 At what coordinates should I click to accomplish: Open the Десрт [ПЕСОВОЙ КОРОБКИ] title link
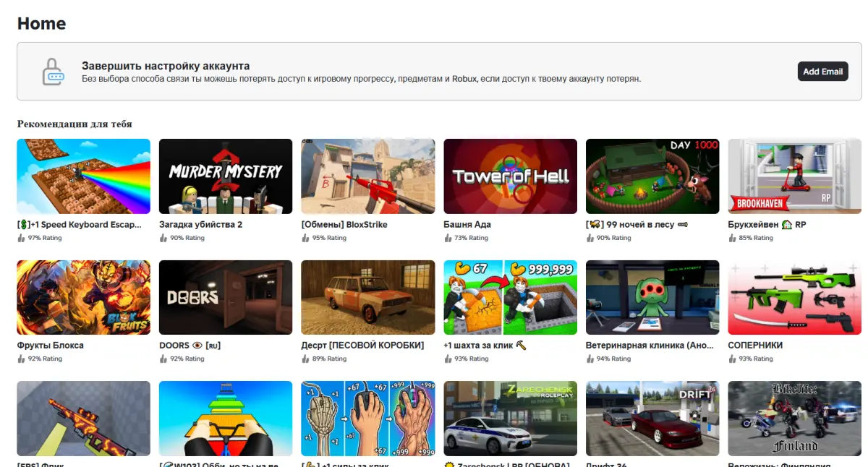coord(362,346)
